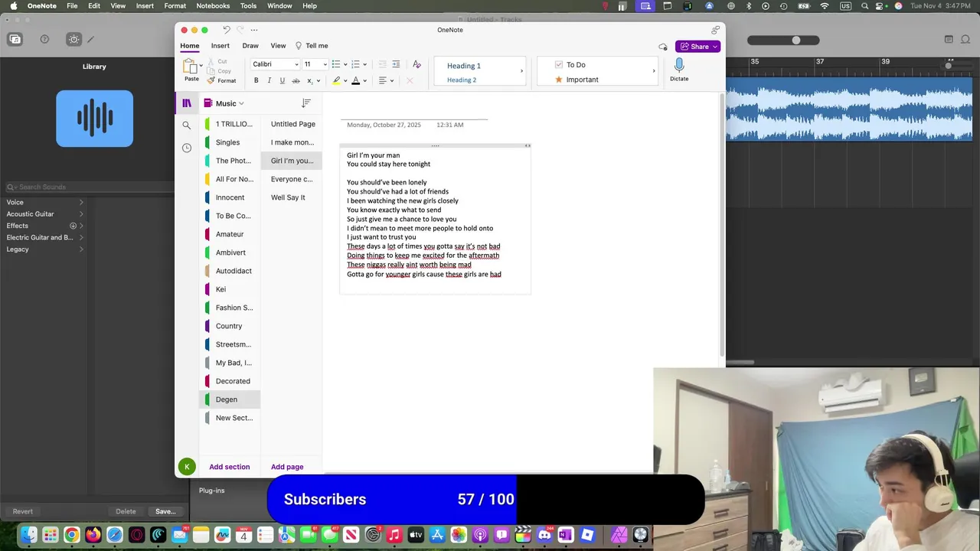Click Add page button
The width and height of the screenshot is (980, 551).
pyautogui.click(x=287, y=467)
